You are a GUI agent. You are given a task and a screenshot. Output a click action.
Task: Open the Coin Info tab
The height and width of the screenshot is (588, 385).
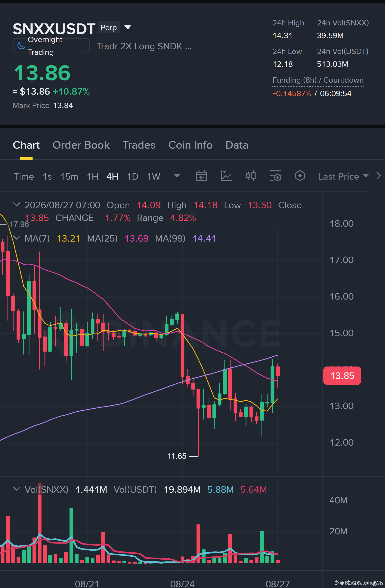(x=190, y=145)
